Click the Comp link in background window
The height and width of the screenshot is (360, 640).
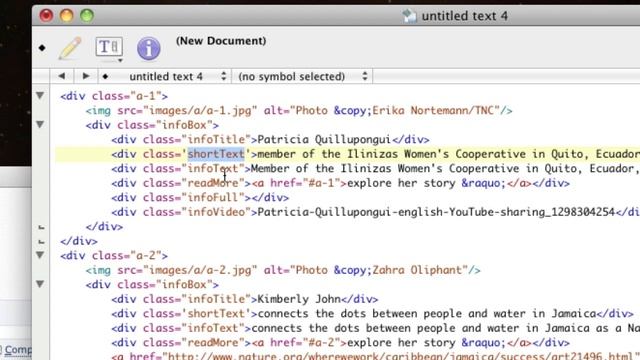(x=18, y=350)
